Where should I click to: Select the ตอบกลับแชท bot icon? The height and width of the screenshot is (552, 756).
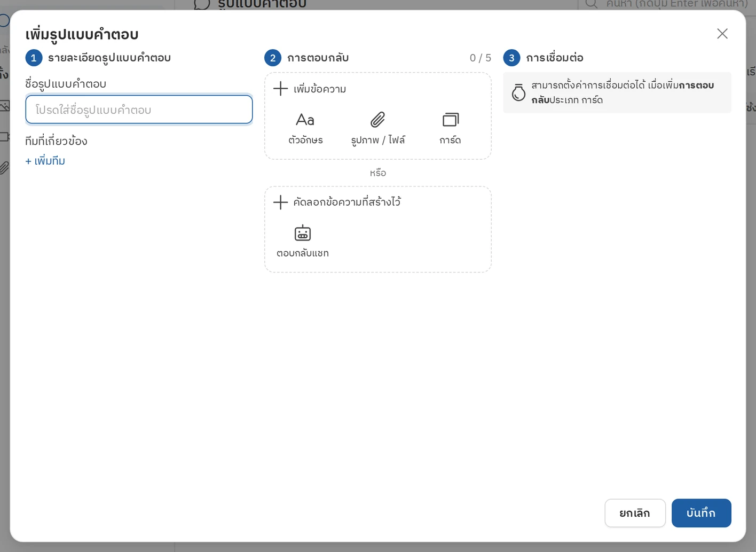(x=303, y=233)
